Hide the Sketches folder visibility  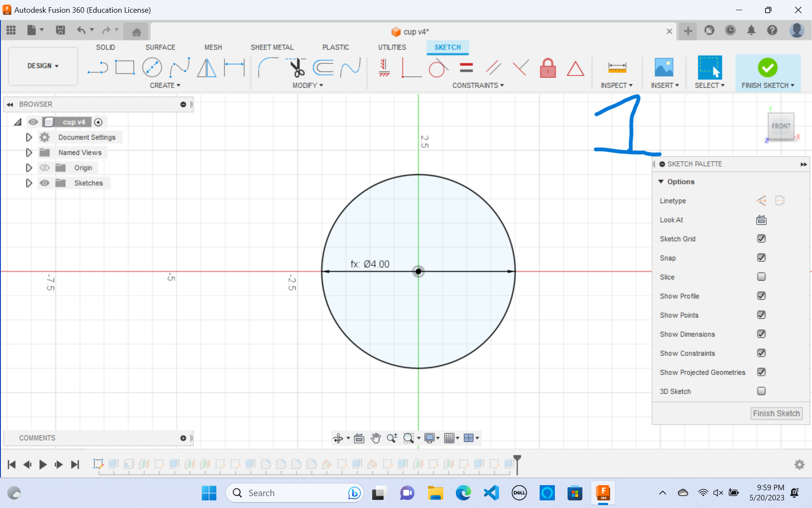coord(44,183)
